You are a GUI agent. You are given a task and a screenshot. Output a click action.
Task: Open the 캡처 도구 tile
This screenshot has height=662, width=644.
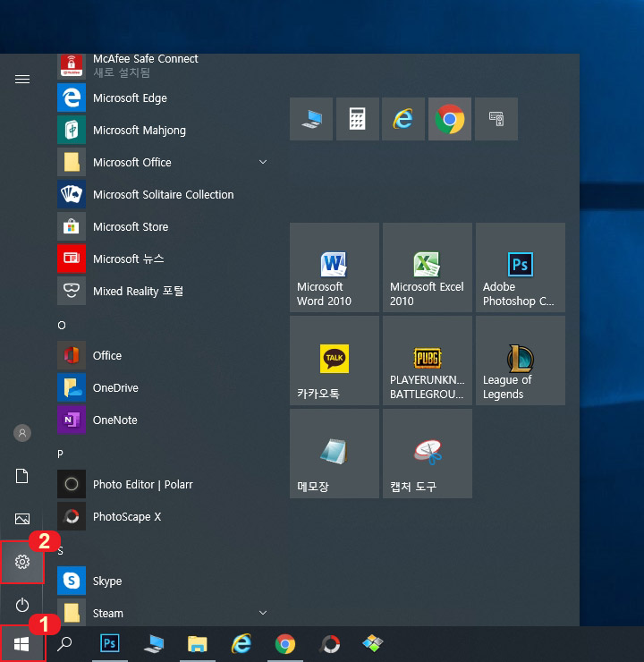pyautogui.click(x=428, y=454)
